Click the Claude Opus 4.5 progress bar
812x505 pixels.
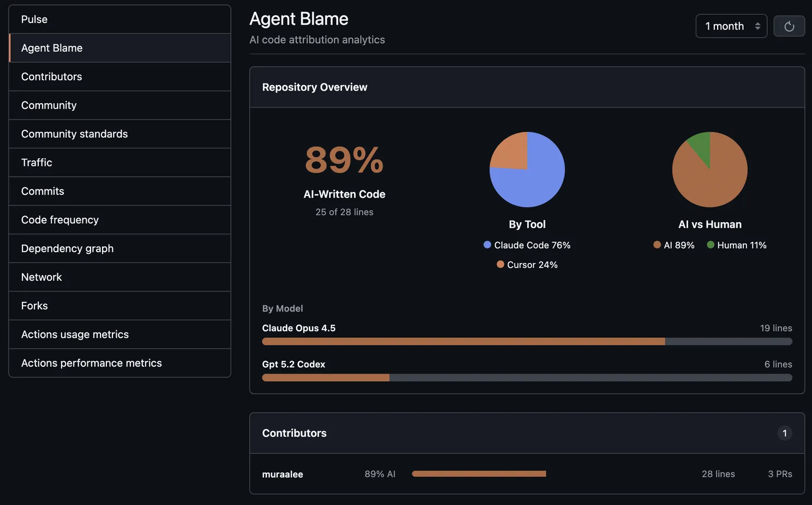coord(527,342)
